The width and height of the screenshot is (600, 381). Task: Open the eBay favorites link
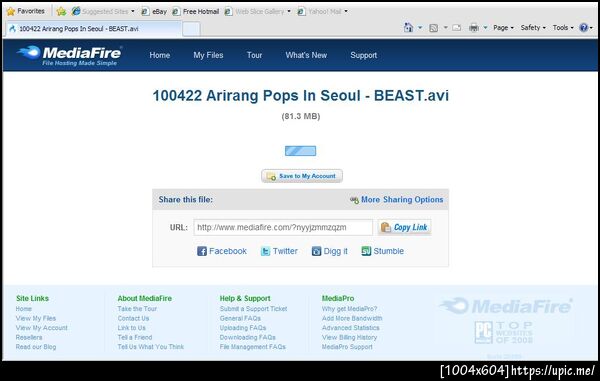click(x=154, y=11)
